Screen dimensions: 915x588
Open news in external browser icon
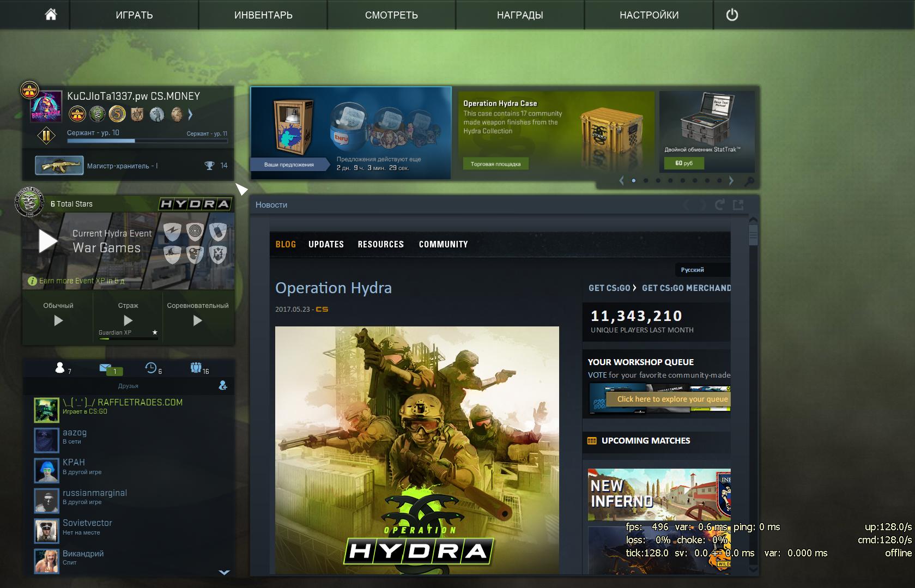[x=738, y=205]
